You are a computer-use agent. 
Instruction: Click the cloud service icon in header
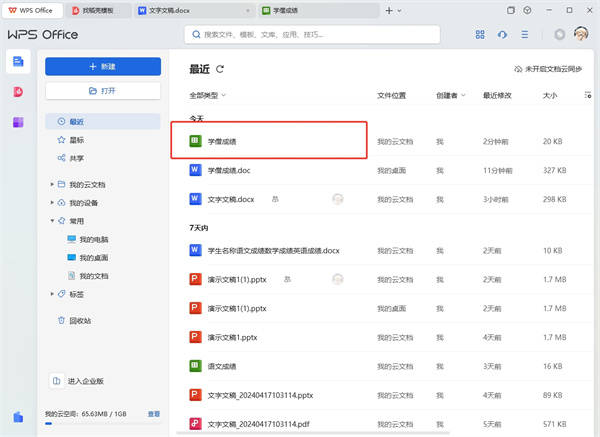point(502,34)
